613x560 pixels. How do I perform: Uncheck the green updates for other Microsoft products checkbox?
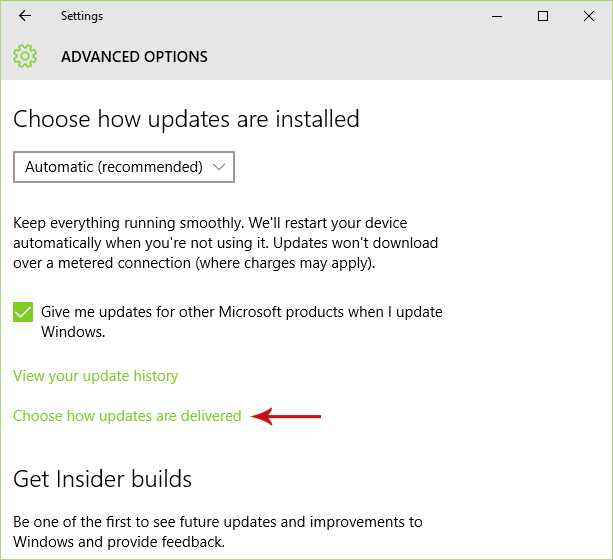point(23,312)
